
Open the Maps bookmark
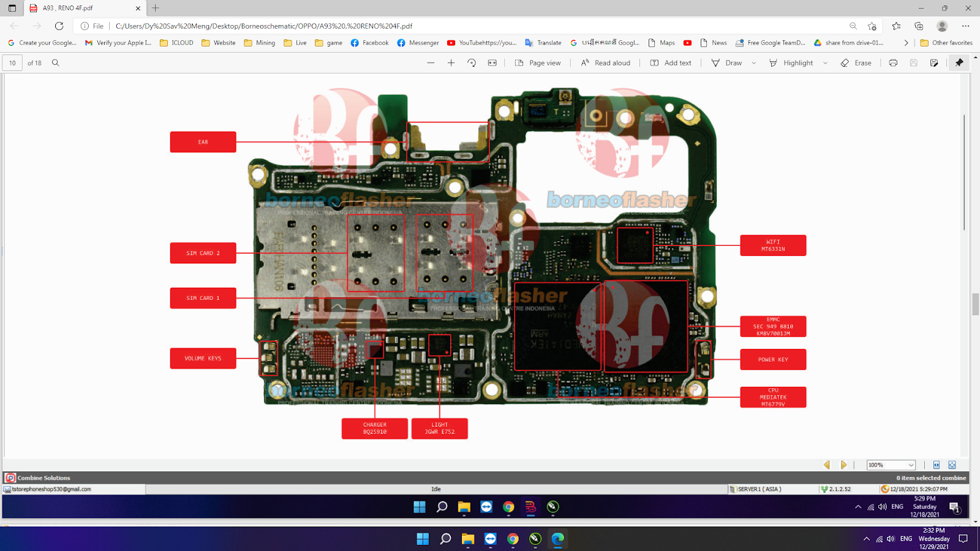click(661, 43)
